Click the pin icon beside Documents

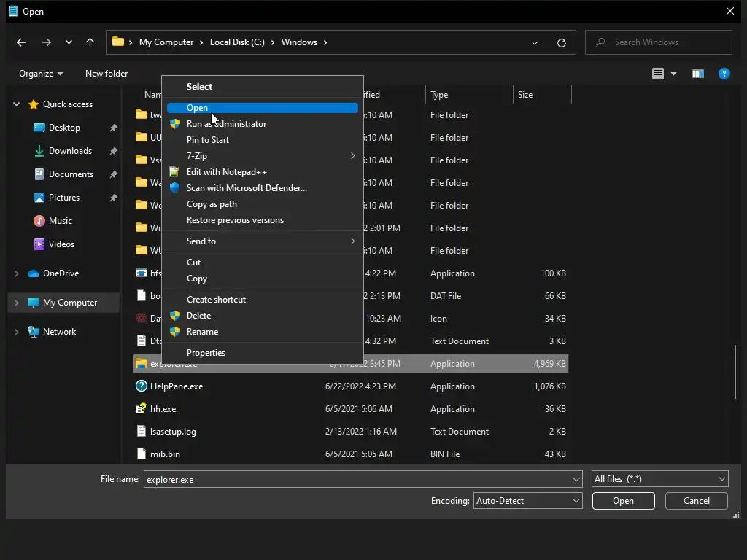pos(113,174)
